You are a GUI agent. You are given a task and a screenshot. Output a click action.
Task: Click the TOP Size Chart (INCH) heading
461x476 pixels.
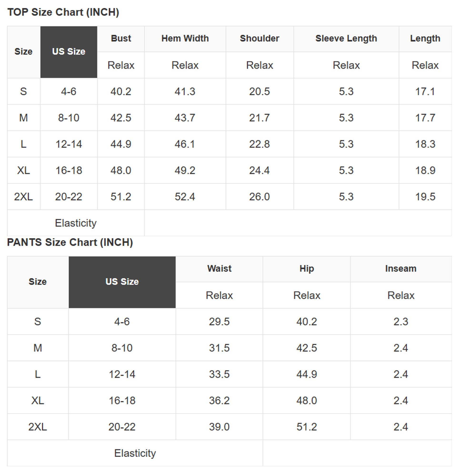(63, 12)
